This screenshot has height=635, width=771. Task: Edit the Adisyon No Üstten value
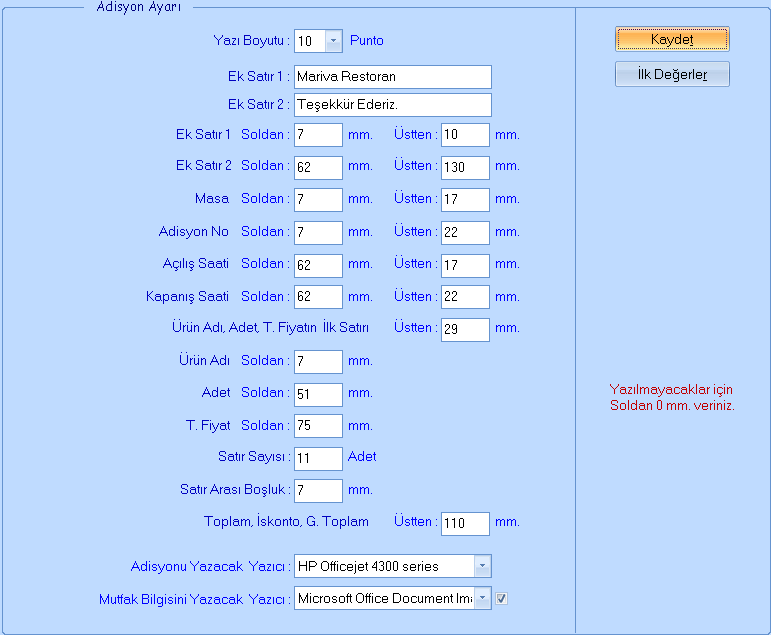(465, 232)
